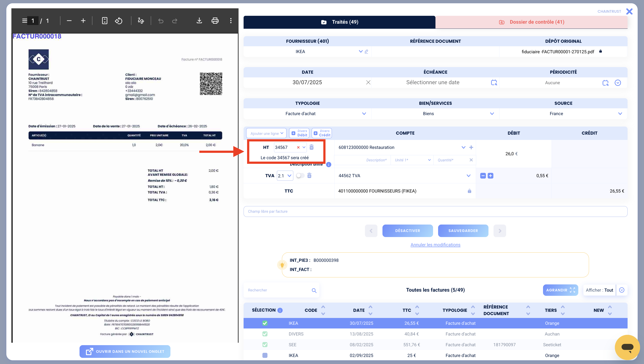Fit PDF page to width
Screen dimensions: 644x364
click(x=104, y=21)
